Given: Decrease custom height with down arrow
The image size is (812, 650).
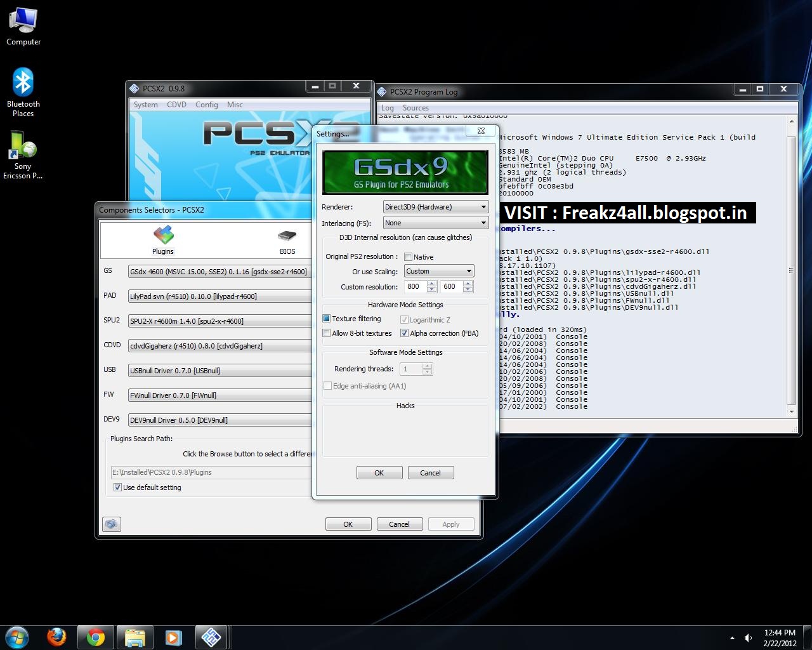Looking at the screenshot, I should (x=468, y=290).
